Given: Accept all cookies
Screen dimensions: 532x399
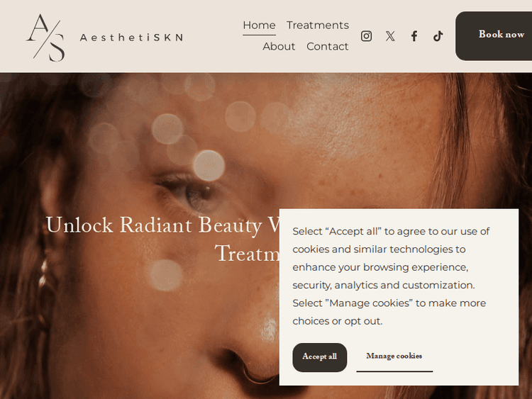Looking at the screenshot, I should [320, 357].
